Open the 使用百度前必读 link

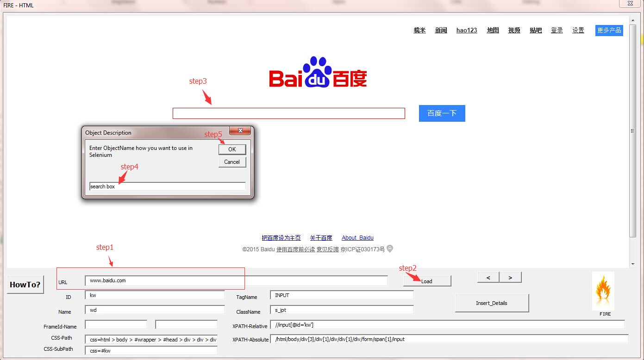296,249
